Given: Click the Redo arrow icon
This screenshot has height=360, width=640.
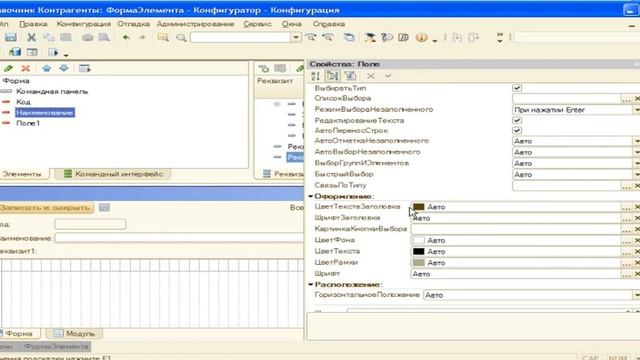Looking at the screenshot, I should (142, 38).
